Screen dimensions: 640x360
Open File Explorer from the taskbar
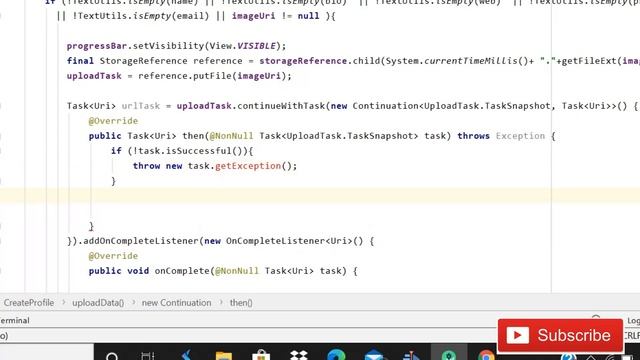pyautogui.click(x=224, y=356)
